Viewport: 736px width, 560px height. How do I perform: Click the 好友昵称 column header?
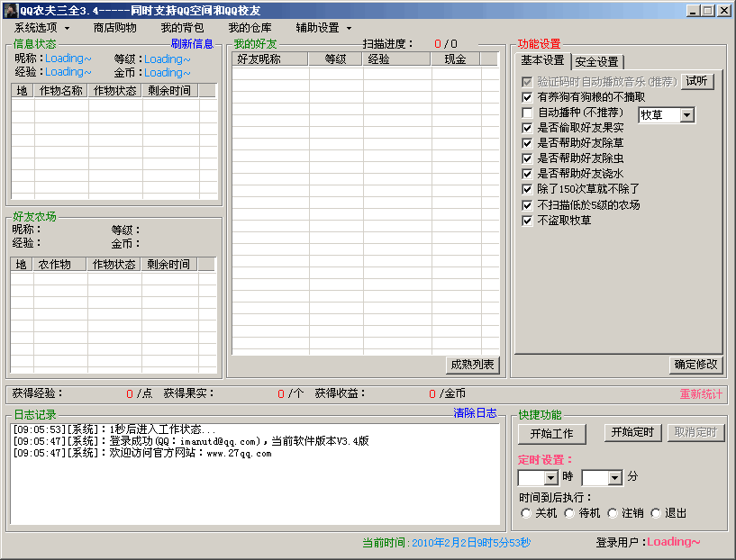tap(270, 59)
